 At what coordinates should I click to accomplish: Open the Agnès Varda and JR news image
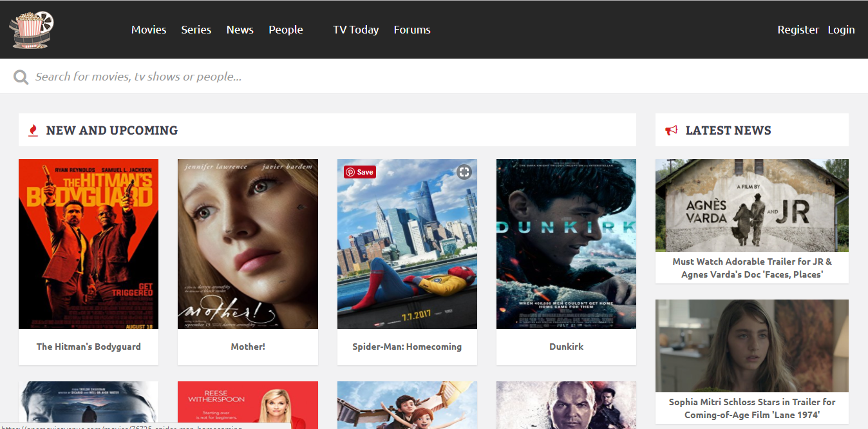click(752, 205)
